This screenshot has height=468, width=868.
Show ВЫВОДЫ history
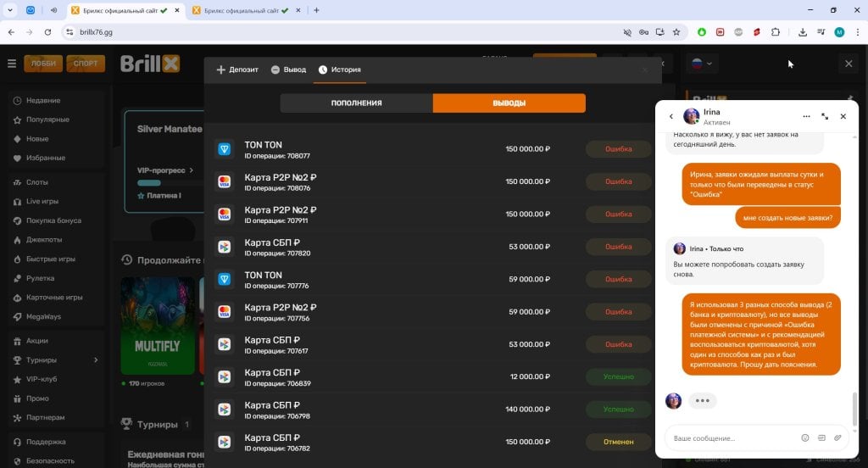(x=509, y=103)
